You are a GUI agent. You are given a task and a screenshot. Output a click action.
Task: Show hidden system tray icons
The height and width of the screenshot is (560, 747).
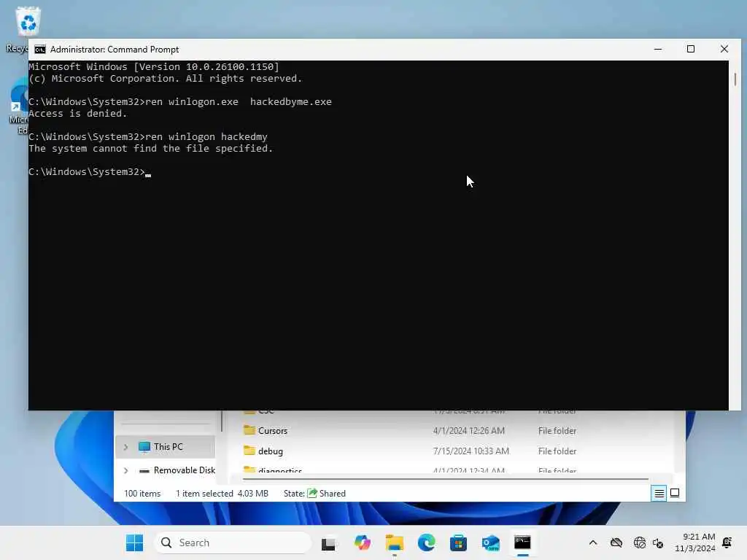click(x=593, y=542)
